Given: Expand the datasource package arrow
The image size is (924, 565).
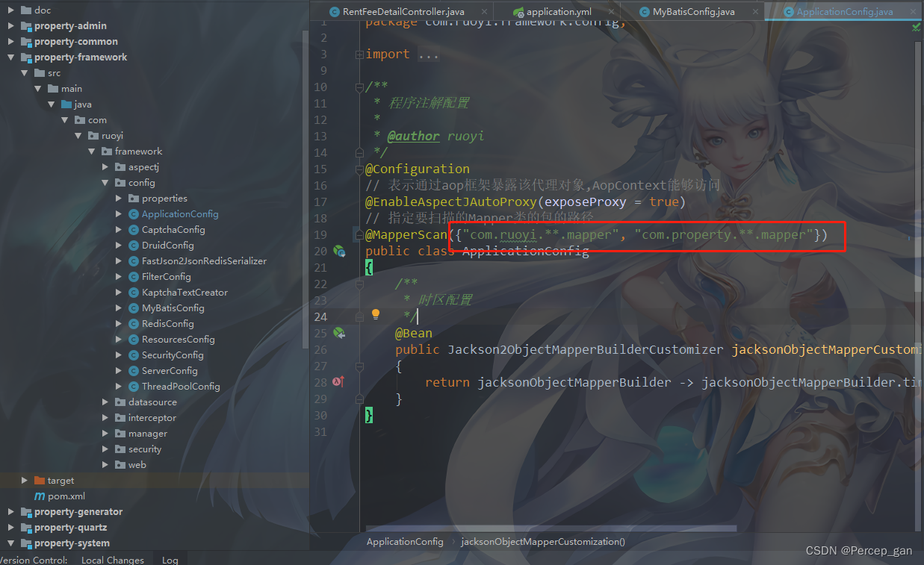Looking at the screenshot, I should (x=105, y=402).
